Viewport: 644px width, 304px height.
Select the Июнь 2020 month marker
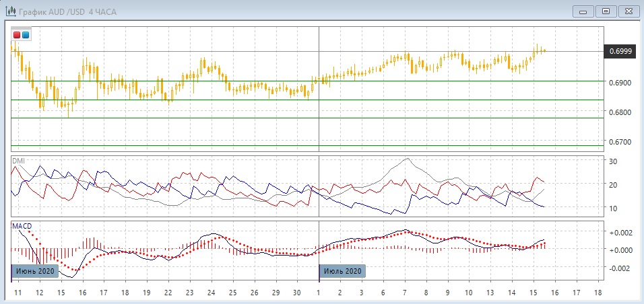(36, 271)
